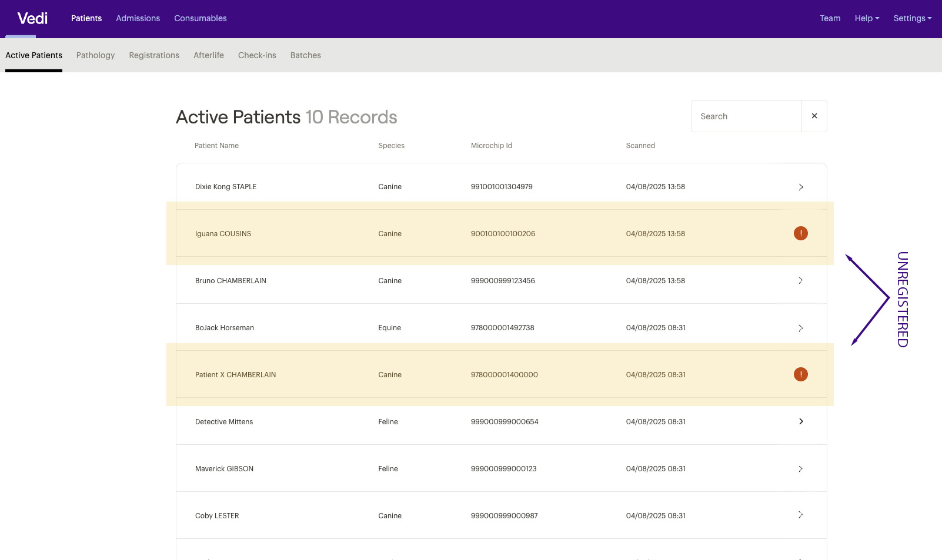Image resolution: width=942 pixels, height=560 pixels.
Task: Click Equine species in BoJack Horseman row
Action: click(389, 328)
